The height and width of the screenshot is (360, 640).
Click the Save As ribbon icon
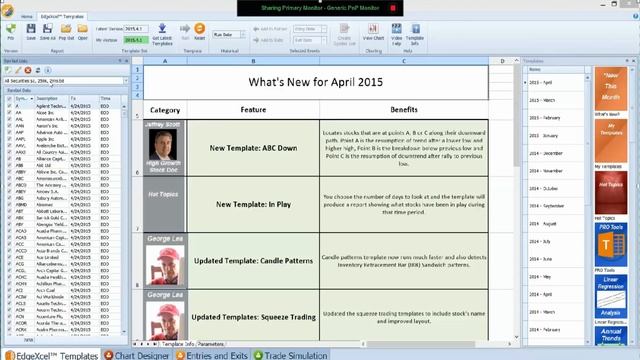47,29
